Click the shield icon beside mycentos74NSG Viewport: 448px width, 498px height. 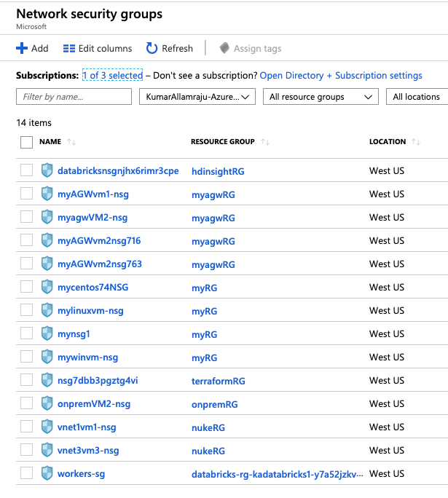pos(47,287)
